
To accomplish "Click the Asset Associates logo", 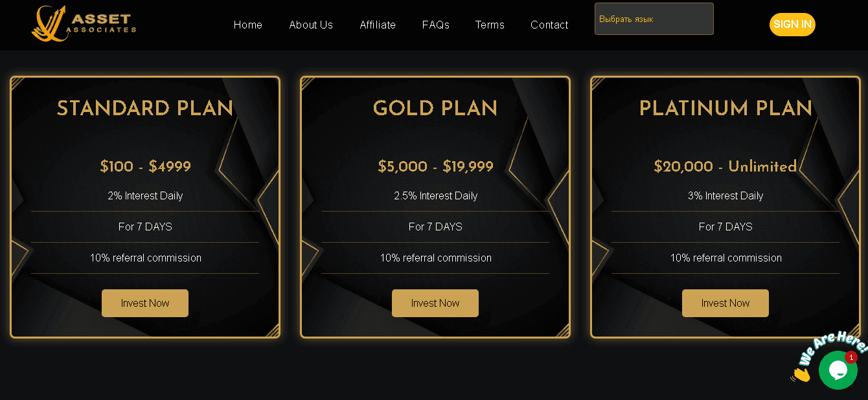I will click(x=84, y=24).
